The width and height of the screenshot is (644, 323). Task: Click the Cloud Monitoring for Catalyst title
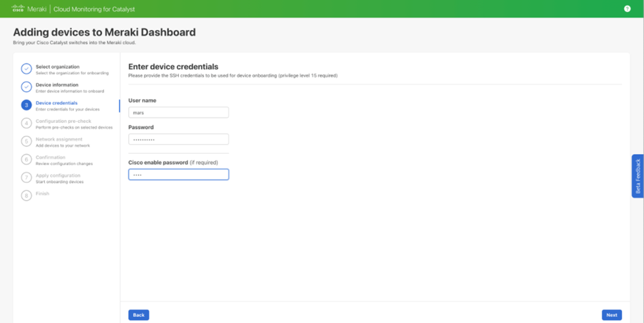(94, 9)
